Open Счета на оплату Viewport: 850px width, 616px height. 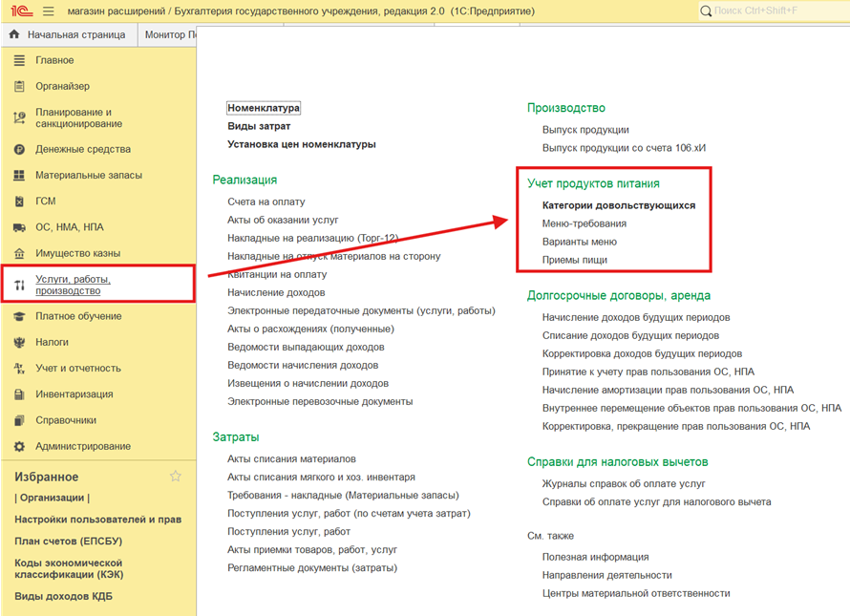[x=266, y=202]
